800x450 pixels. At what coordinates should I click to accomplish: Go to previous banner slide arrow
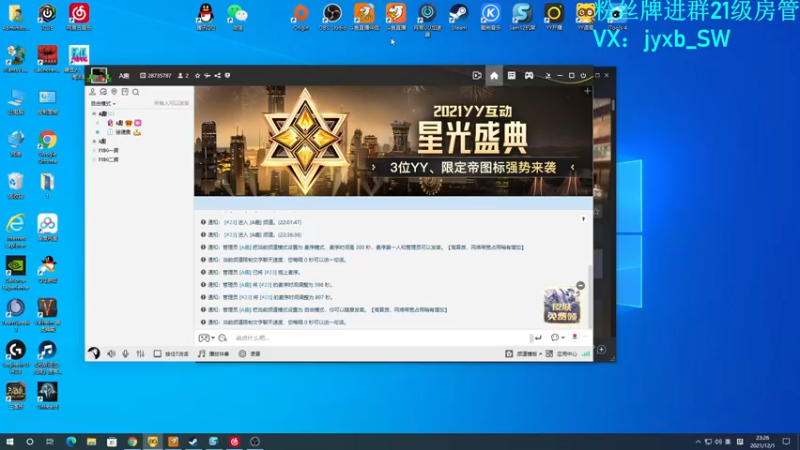point(373,167)
